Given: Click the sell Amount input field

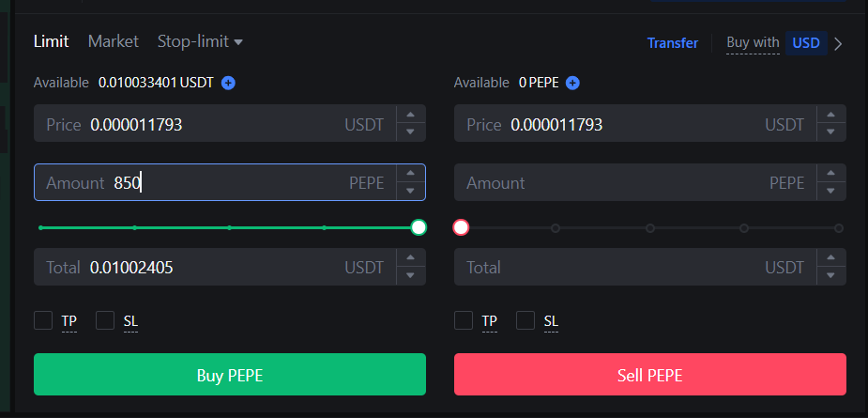Looking at the screenshot, I should pyautogui.click(x=619, y=182).
